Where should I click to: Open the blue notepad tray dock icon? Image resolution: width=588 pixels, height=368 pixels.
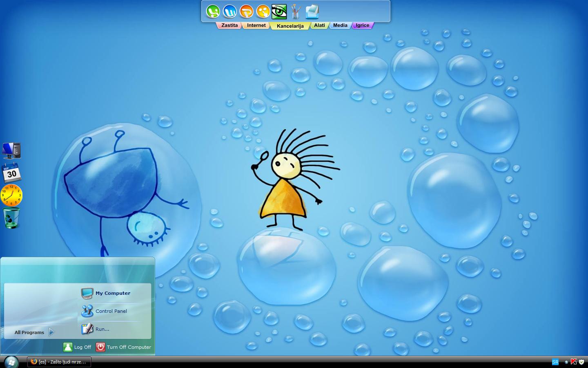pyautogui.click(x=312, y=11)
